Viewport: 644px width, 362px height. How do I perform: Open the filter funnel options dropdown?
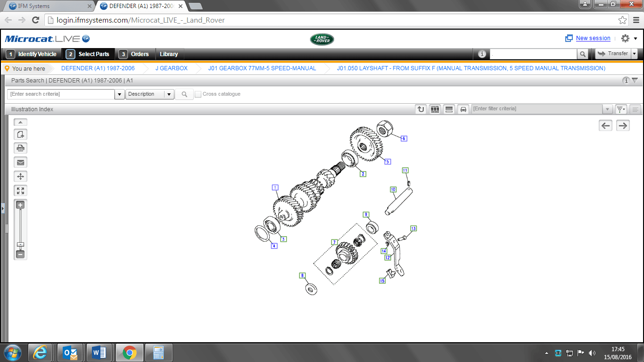[x=621, y=109]
